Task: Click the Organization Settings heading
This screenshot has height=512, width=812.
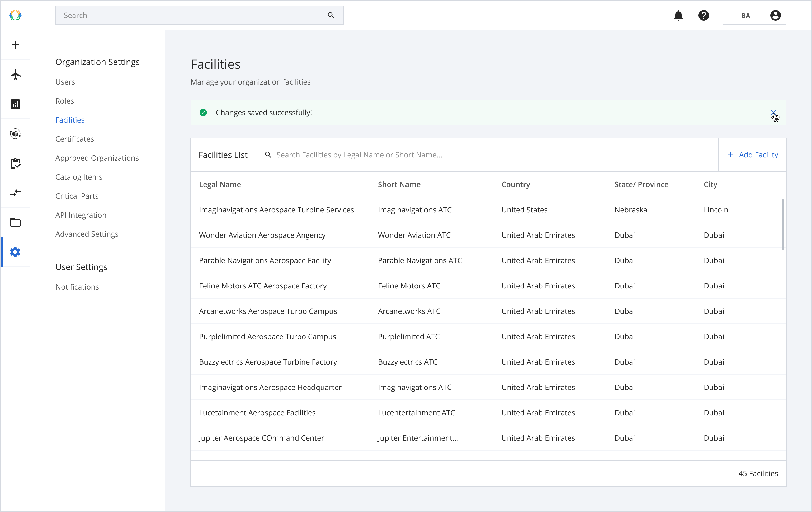Action: tap(97, 62)
